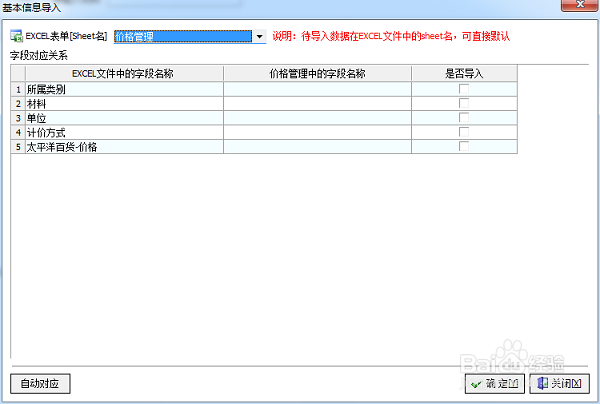Screen dimensions: 600x404
Task: Enable import checkbox for 所属类别 row
Action: click(464, 89)
